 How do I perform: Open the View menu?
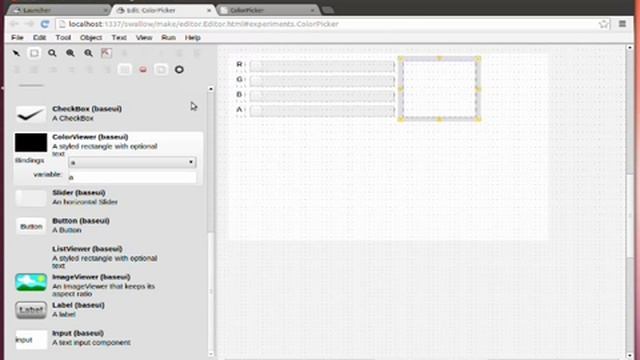coord(144,38)
